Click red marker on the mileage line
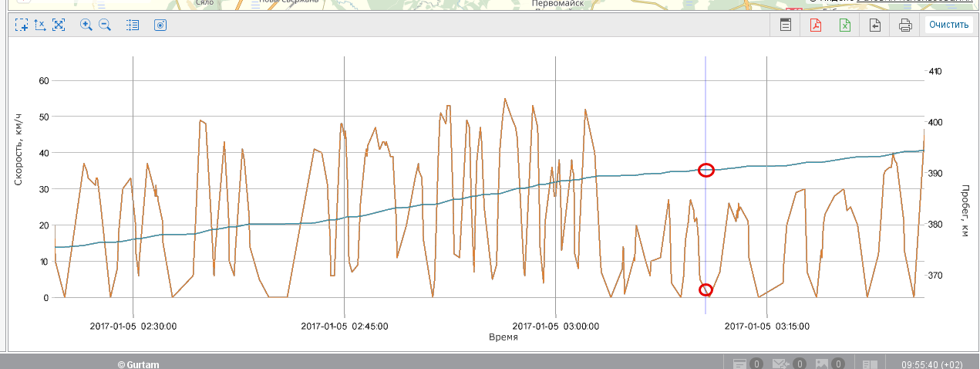 (706, 171)
